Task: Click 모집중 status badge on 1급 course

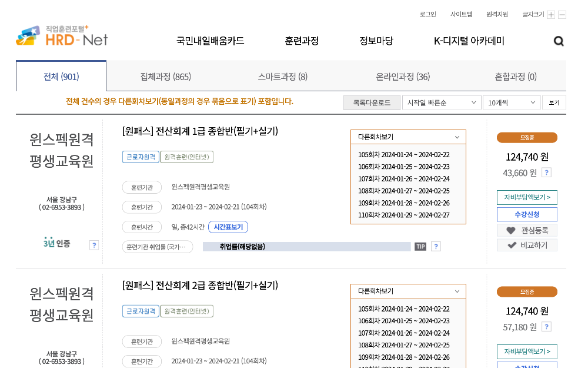Action: point(527,138)
